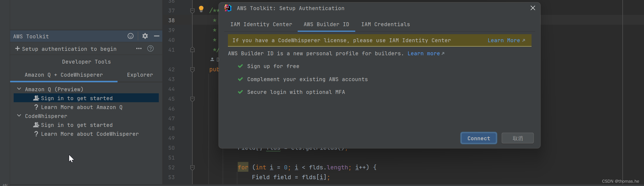Image resolution: width=644 pixels, height=186 pixels.
Task: Collapse the Amazon Q (Preview) tree node
Action: click(x=19, y=89)
